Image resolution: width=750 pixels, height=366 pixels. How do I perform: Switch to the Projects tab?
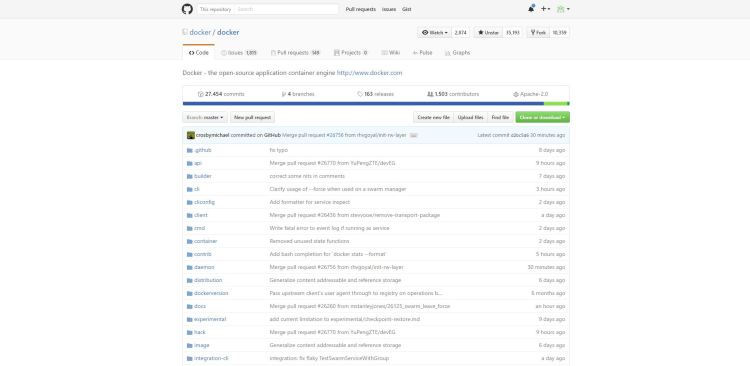click(351, 53)
